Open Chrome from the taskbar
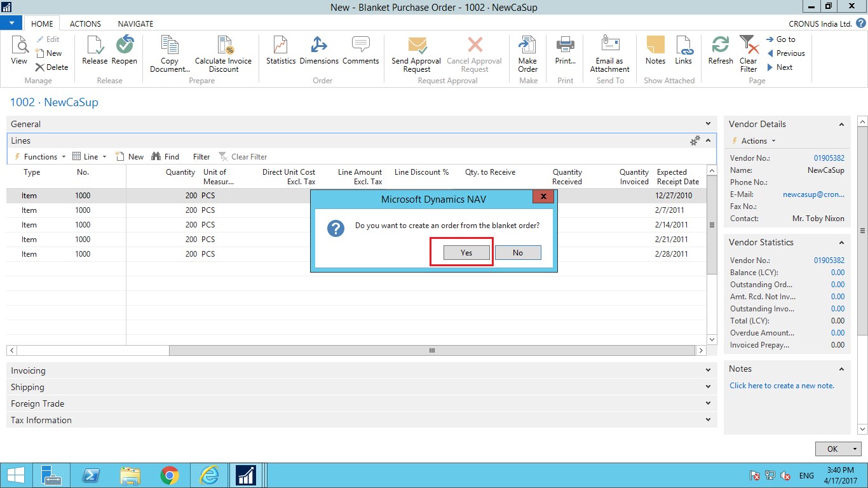 (x=169, y=475)
